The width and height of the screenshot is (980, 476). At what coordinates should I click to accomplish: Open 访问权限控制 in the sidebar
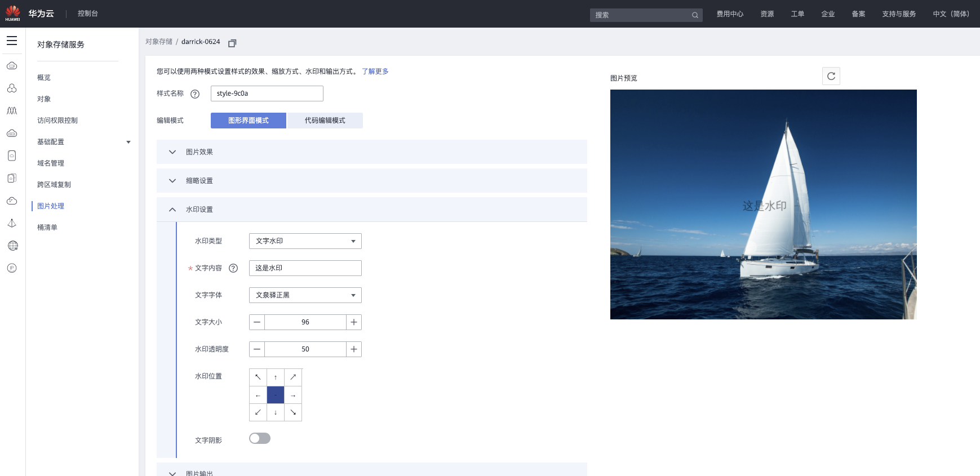point(57,121)
